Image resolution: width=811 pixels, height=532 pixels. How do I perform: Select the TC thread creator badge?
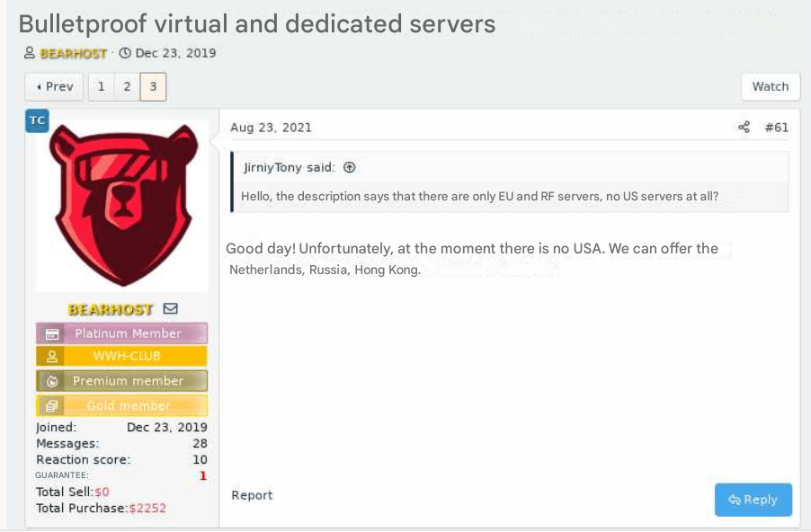click(x=37, y=120)
